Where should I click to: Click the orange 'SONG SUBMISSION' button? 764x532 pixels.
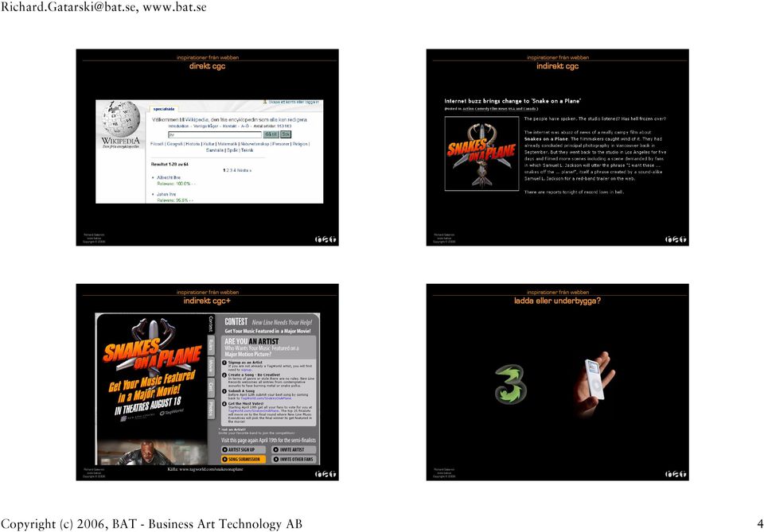point(244,459)
